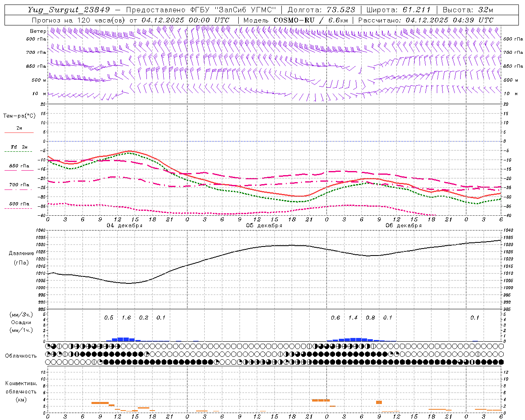Click the Td 2м dew point legend label

coord(19,147)
